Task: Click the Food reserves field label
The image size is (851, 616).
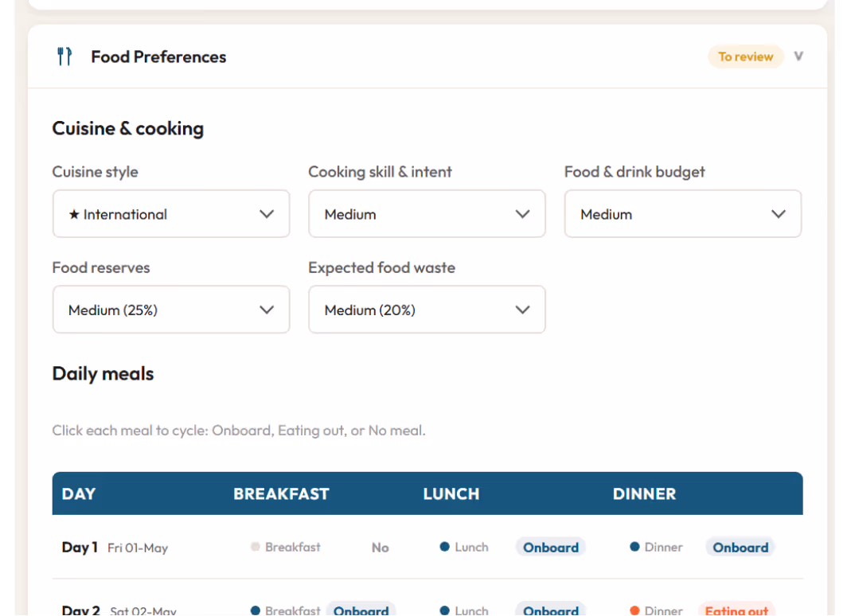Action: coord(101,267)
